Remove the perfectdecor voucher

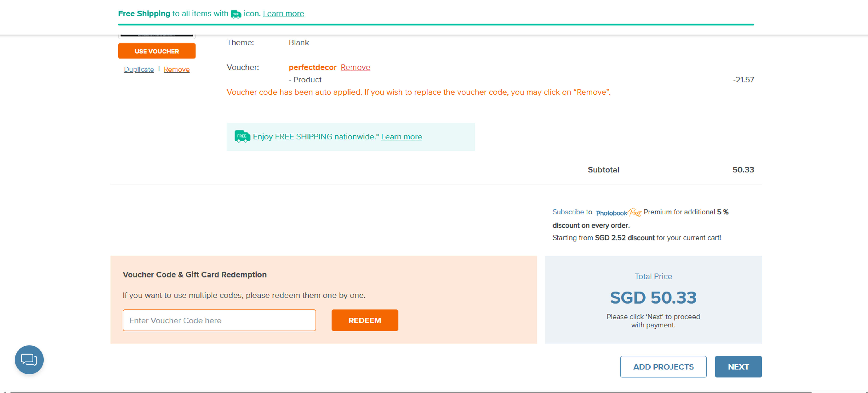(355, 67)
